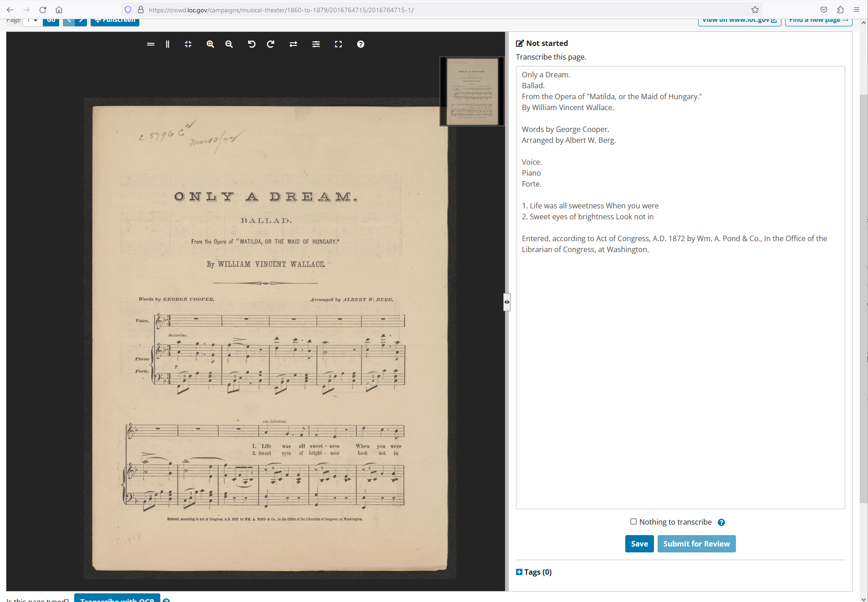Switch viewer to horizontal split layout

click(x=151, y=44)
